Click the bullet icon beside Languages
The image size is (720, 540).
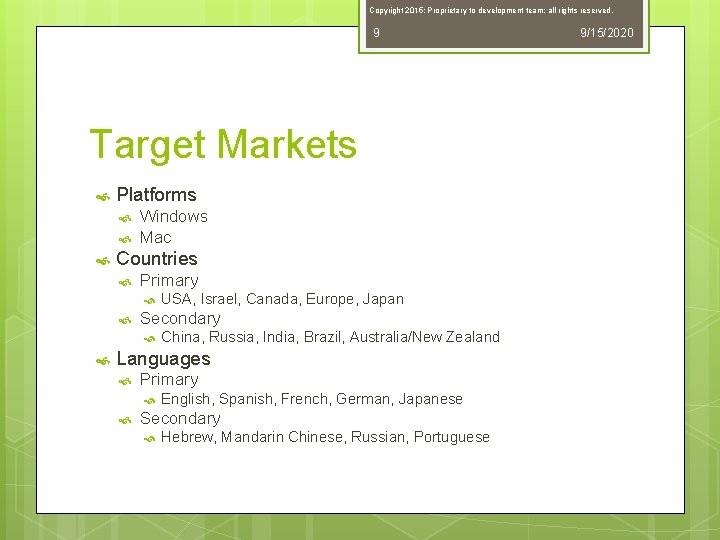103,361
